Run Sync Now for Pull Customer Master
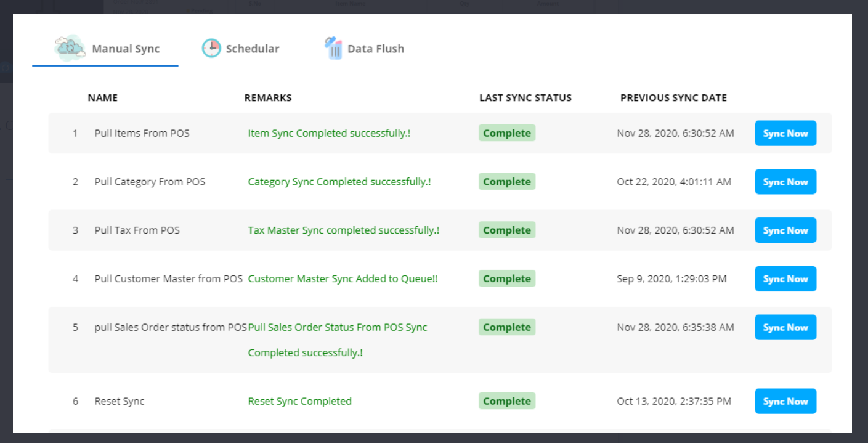868x443 pixels. pos(785,278)
